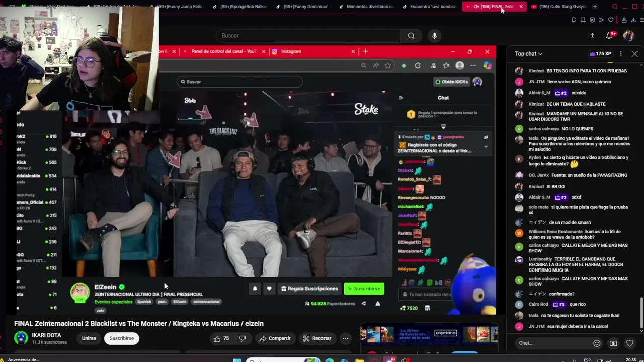Open the Copilot icon in Edge

coord(487,66)
